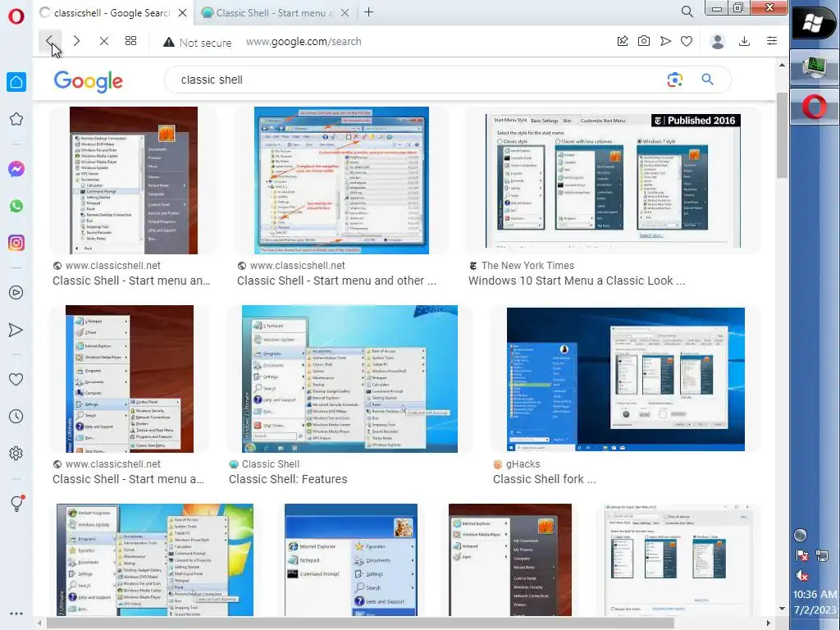Viewport: 840px width, 630px height.
Task: Open a new tab with plus button
Action: [368, 12]
